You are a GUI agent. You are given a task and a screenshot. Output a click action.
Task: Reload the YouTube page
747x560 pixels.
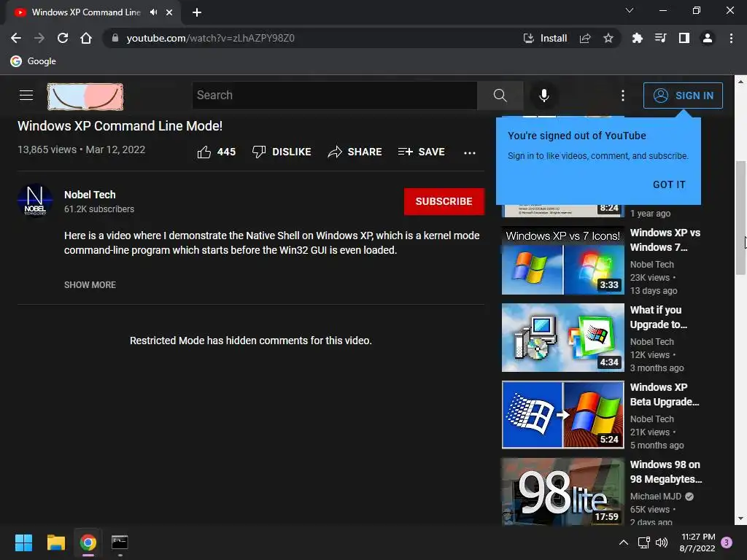63,38
